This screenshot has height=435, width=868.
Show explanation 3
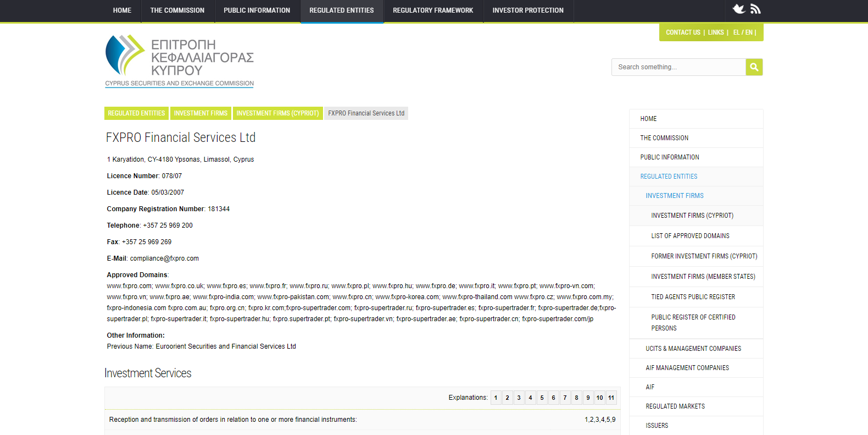(x=519, y=398)
